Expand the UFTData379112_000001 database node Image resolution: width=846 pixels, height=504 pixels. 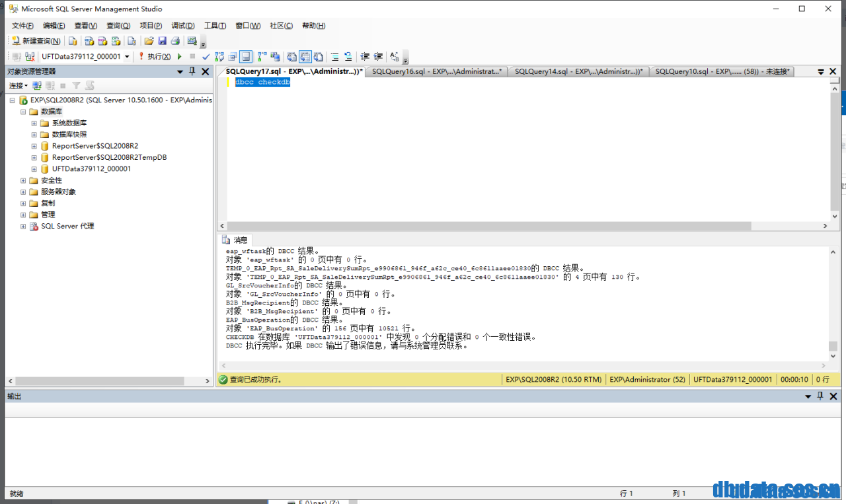coord(34,168)
